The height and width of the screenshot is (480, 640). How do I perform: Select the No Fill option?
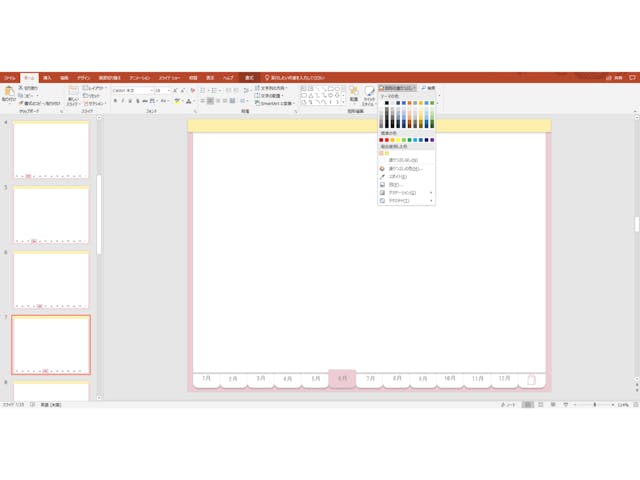(x=400, y=160)
